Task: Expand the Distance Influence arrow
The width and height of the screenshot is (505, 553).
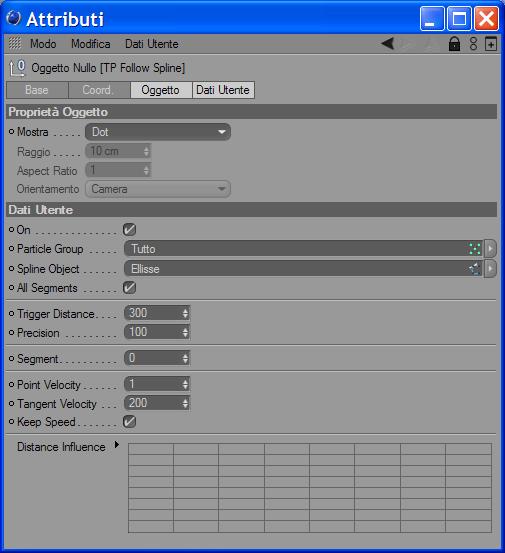Action: [117, 445]
